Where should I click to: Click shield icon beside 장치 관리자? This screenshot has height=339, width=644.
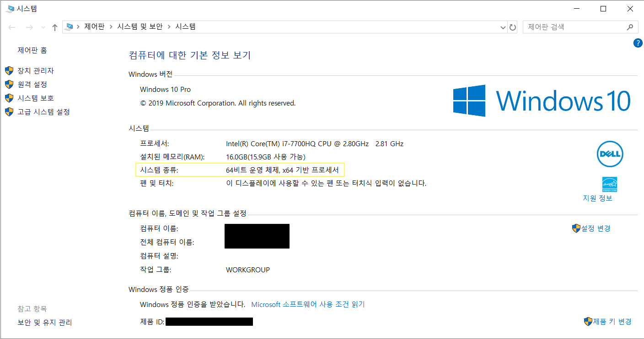click(x=9, y=71)
